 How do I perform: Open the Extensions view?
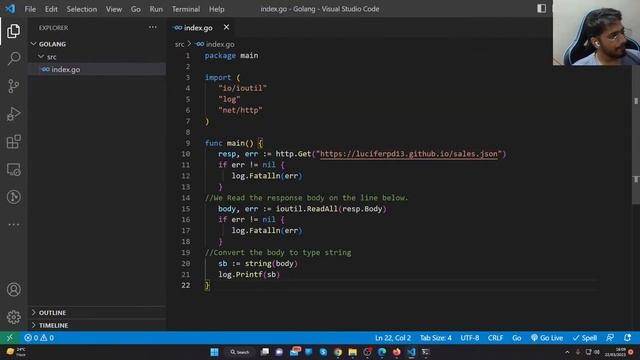[x=13, y=142]
